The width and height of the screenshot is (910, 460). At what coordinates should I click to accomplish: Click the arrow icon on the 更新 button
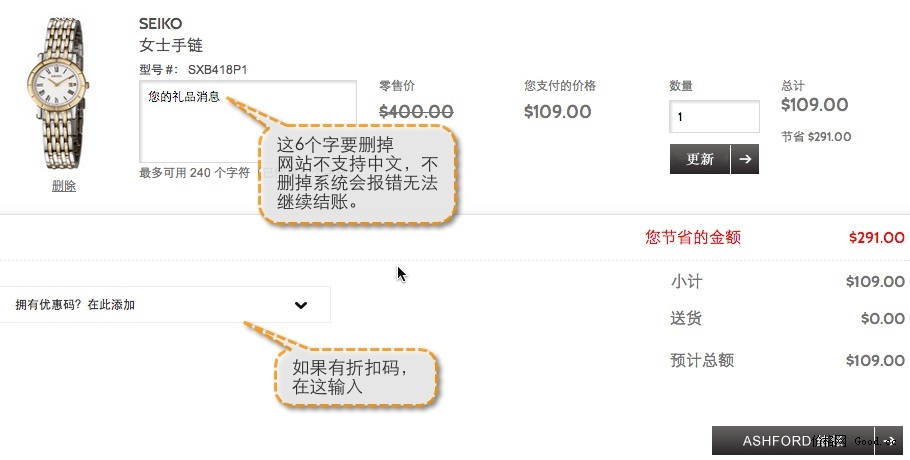point(745,159)
